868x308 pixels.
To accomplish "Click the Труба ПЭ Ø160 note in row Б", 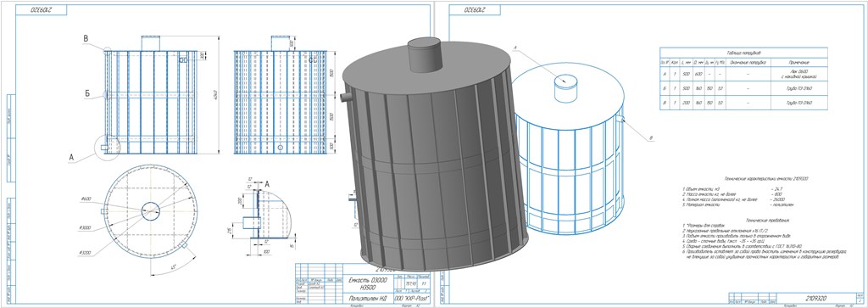I will click(799, 88).
